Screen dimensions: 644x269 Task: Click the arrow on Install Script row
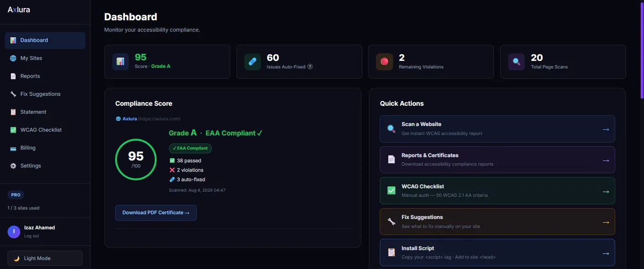[x=606, y=253]
